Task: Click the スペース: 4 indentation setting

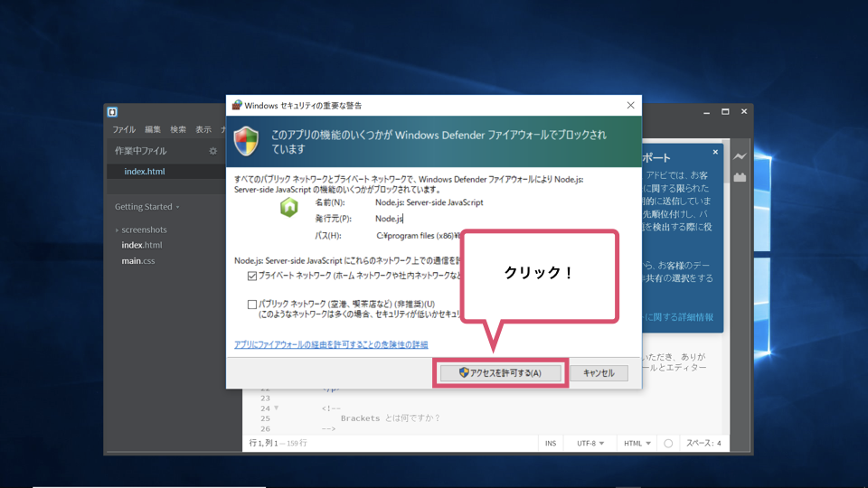Action: tap(703, 443)
